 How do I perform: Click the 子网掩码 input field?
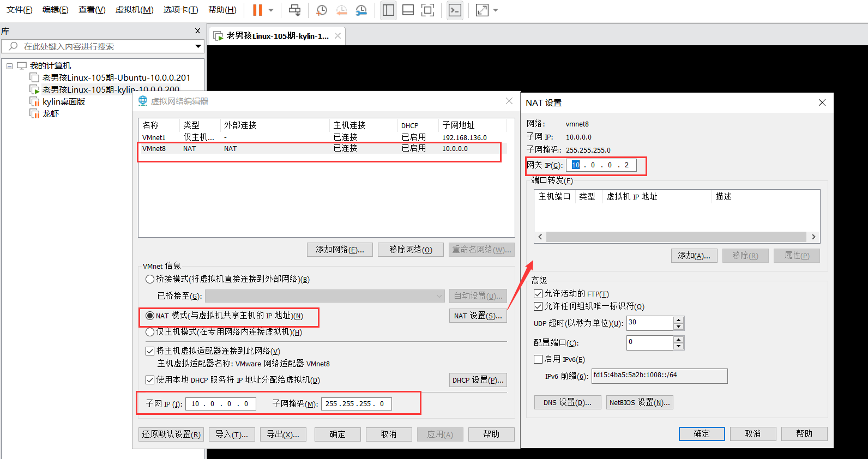357,404
